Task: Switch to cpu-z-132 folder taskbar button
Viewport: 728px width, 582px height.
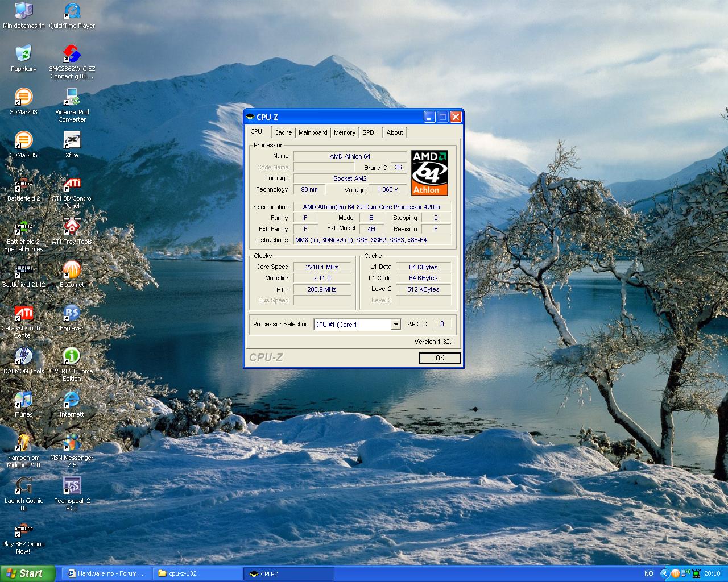Action: pos(198,573)
